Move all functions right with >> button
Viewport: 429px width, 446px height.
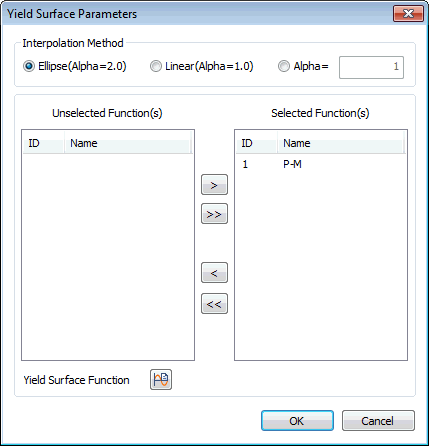point(214,214)
